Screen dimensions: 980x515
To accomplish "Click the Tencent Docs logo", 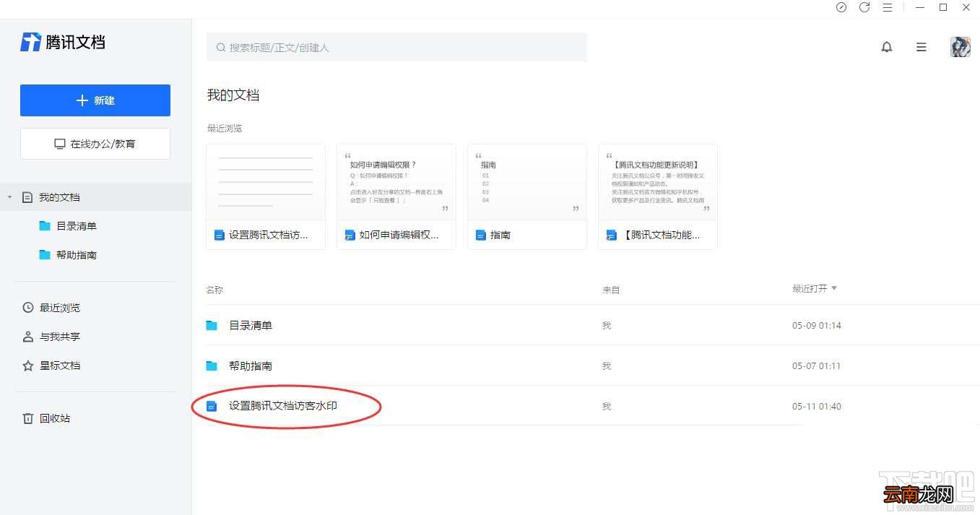I will pos(62,42).
